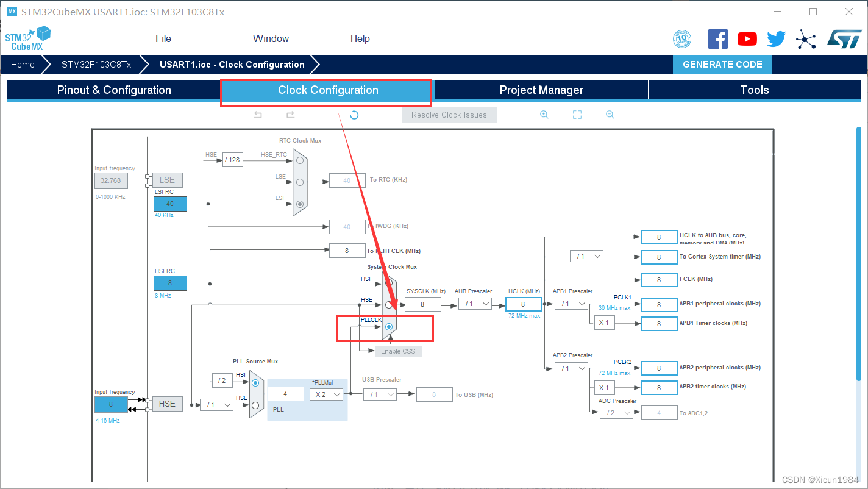Select HSI in PLL Source Mux

coord(255,383)
